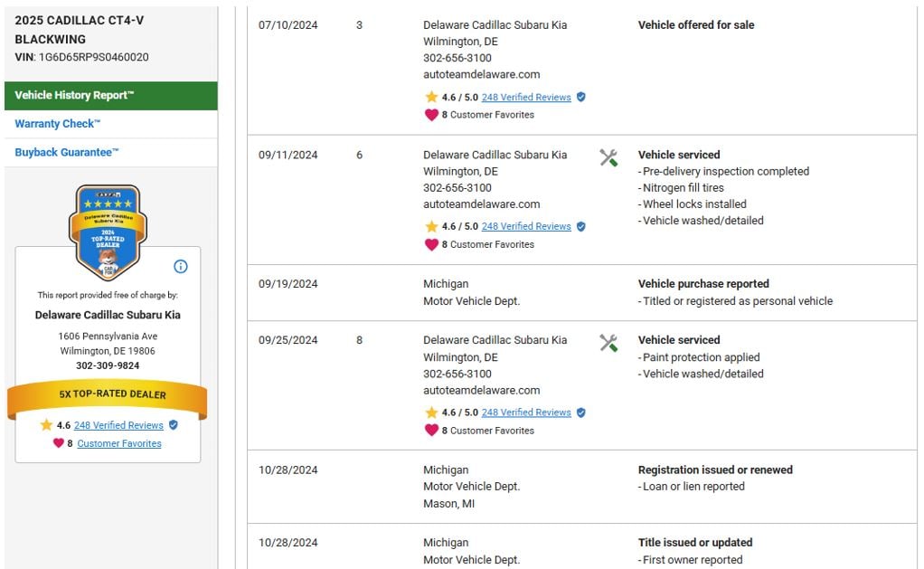Open the Buyback Guarantee tab
The height and width of the screenshot is (569, 924).
tap(67, 152)
